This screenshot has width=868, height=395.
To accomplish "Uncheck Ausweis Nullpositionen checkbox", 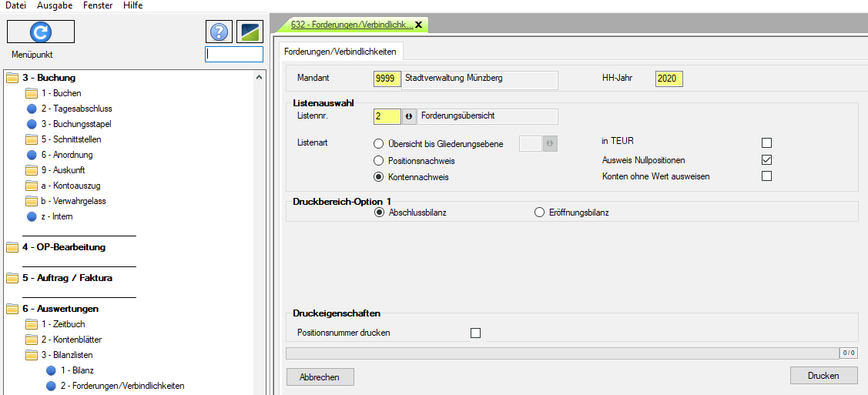I will tap(766, 160).
